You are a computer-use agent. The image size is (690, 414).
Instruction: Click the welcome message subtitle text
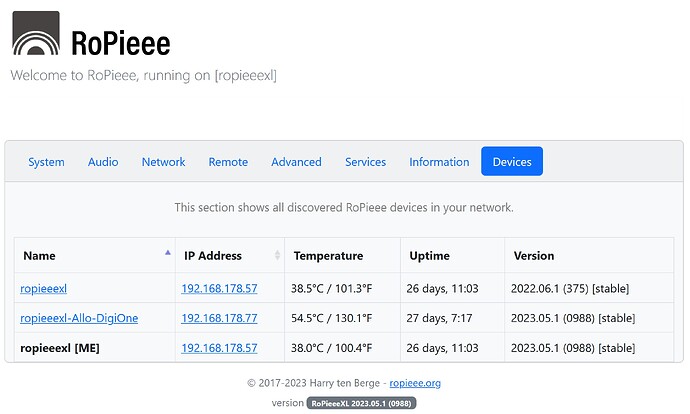click(x=143, y=75)
